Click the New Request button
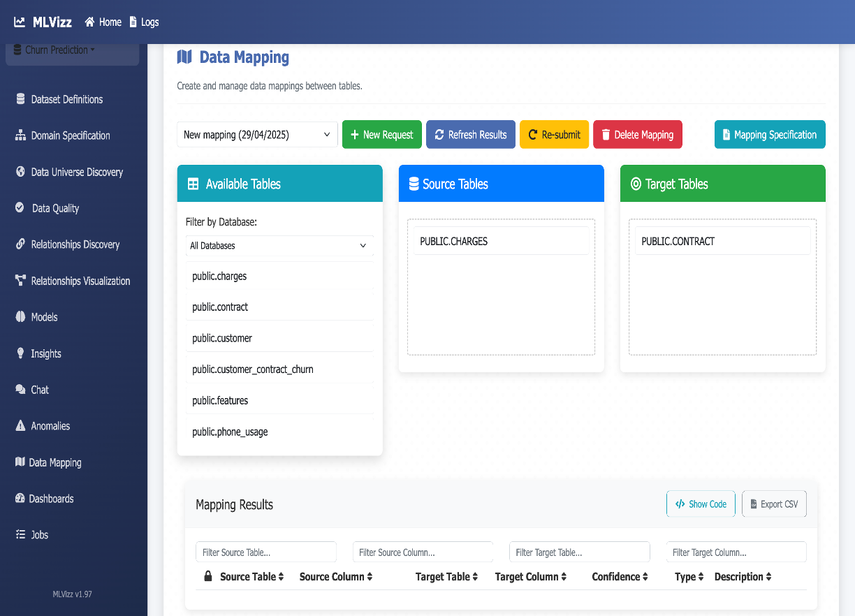The height and width of the screenshot is (616, 855). point(382,135)
